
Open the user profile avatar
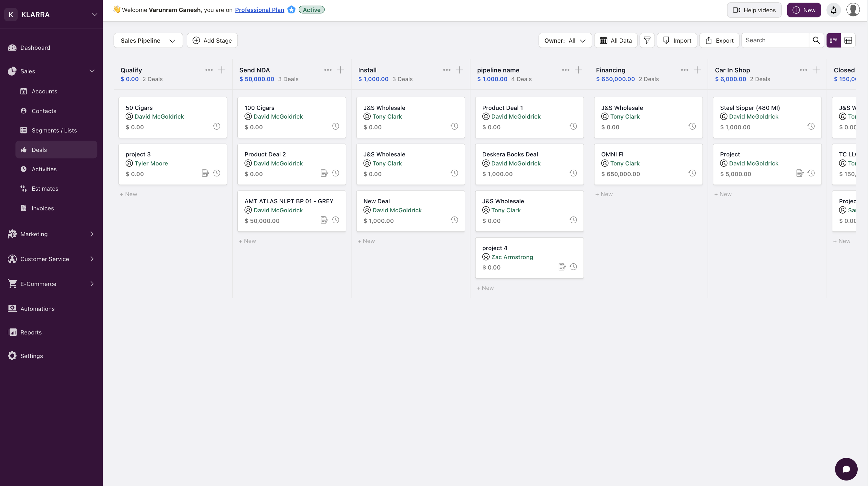pyautogui.click(x=853, y=10)
